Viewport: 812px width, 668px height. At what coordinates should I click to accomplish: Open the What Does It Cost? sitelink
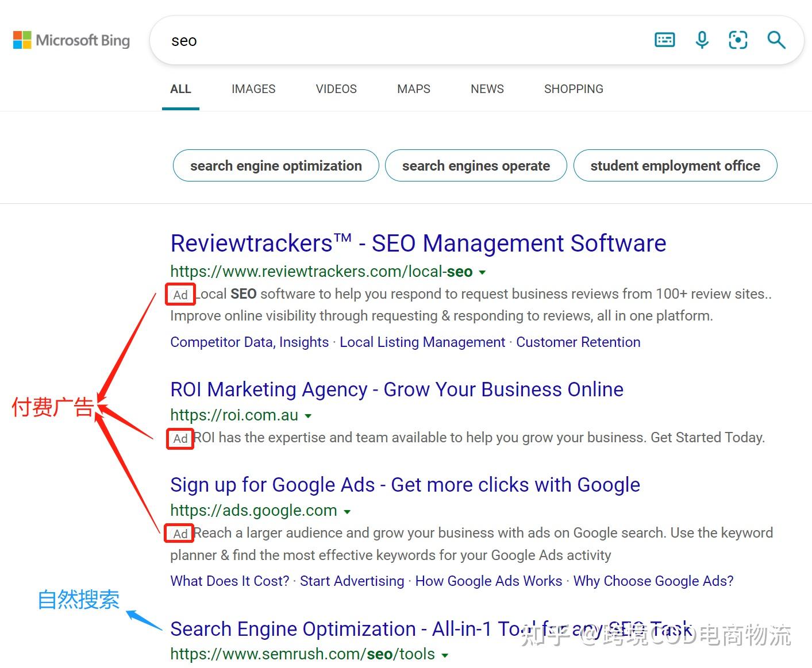pos(230,581)
